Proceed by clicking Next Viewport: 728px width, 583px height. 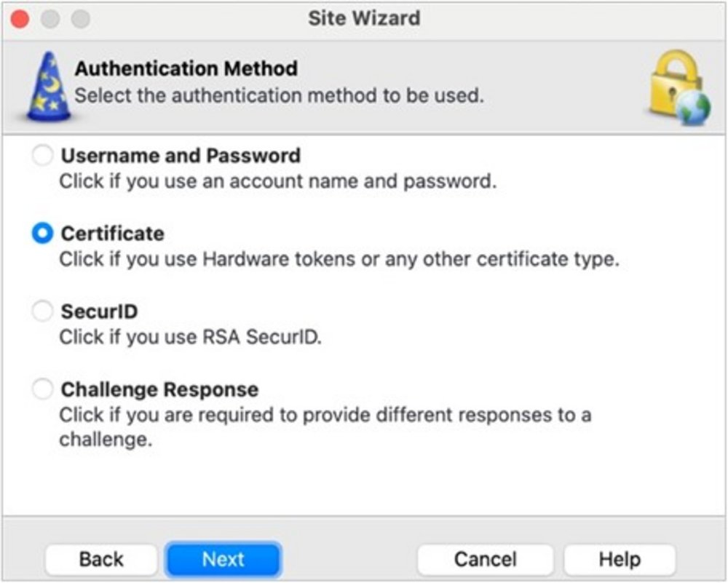[x=223, y=559]
